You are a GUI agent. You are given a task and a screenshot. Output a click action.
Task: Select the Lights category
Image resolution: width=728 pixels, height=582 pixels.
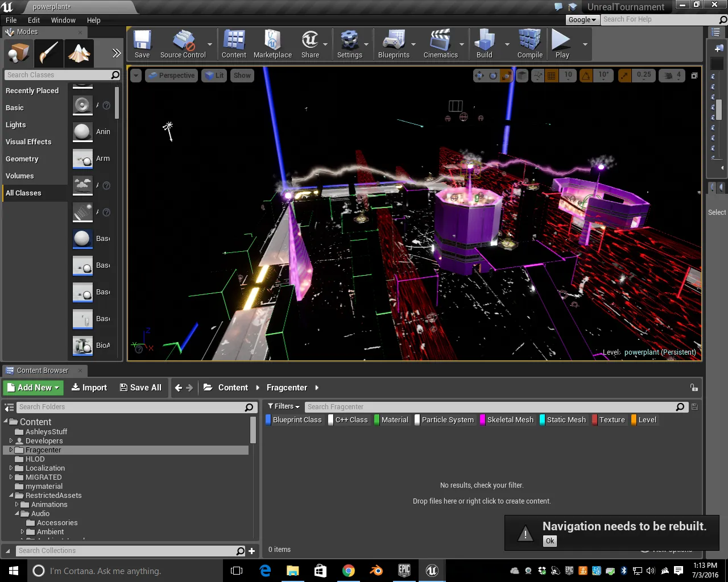point(16,124)
